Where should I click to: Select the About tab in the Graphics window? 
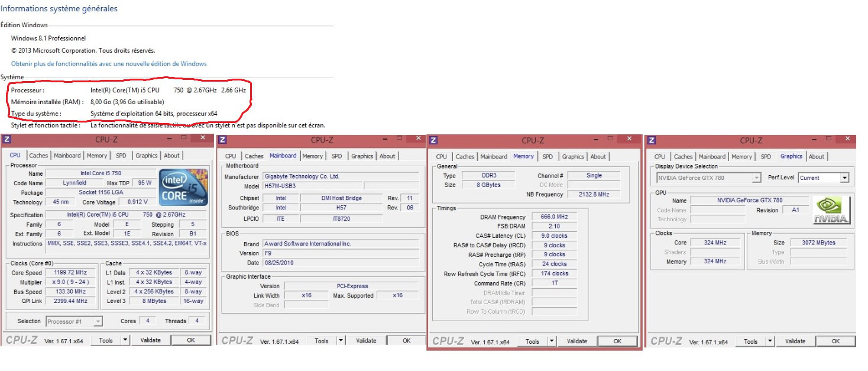point(816,157)
